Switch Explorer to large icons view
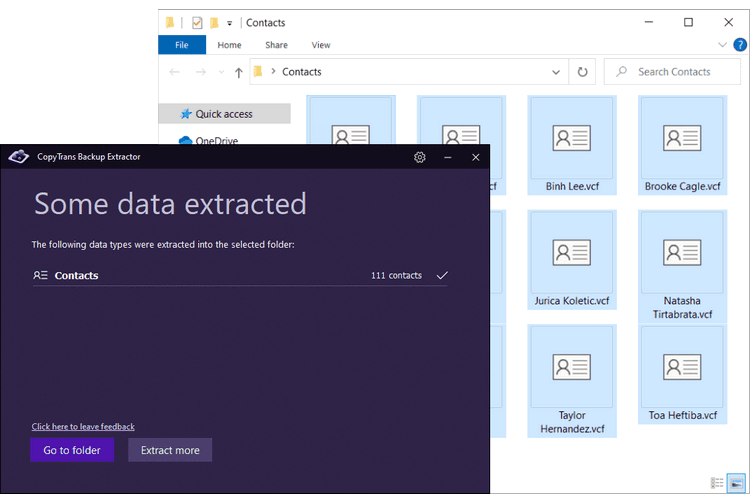750x494 pixels. click(x=736, y=483)
